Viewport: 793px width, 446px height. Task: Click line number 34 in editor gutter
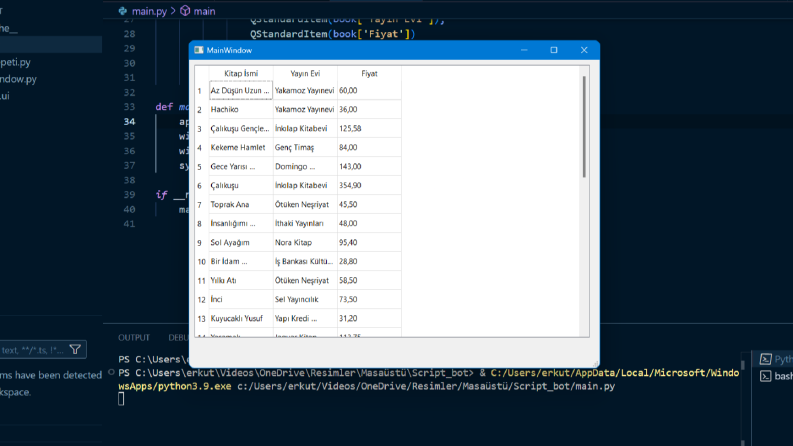point(129,121)
